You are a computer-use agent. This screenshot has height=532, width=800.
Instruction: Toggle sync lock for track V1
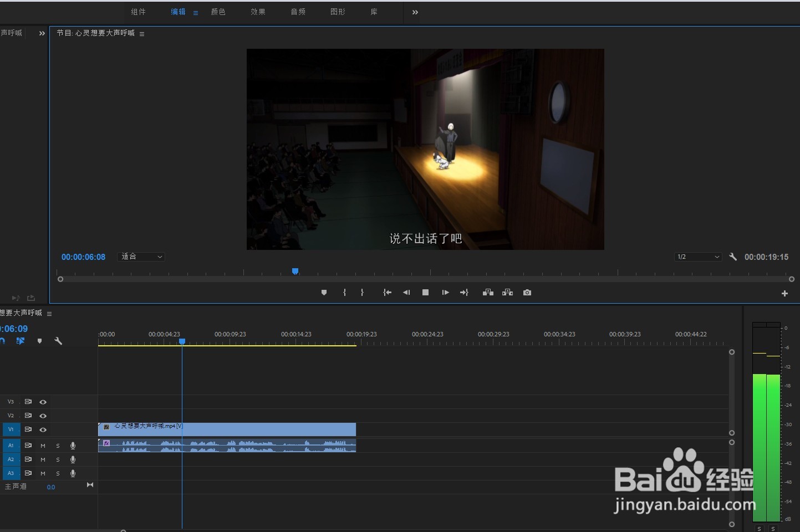click(28, 429)
